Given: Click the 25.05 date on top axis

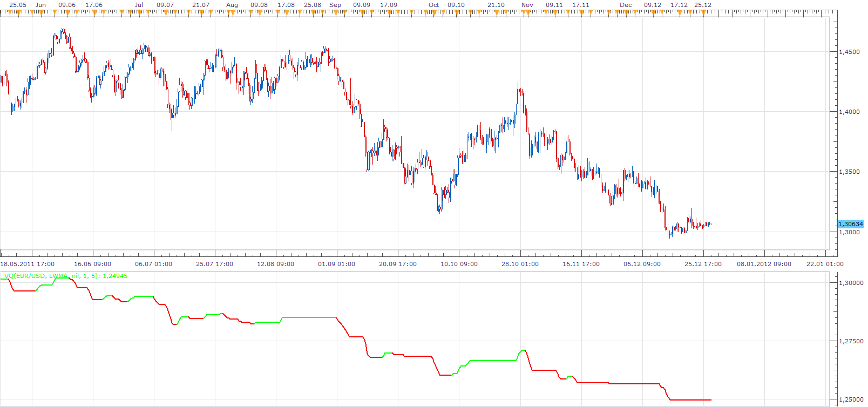Looking at the screenshot, I should pos(18,5).
